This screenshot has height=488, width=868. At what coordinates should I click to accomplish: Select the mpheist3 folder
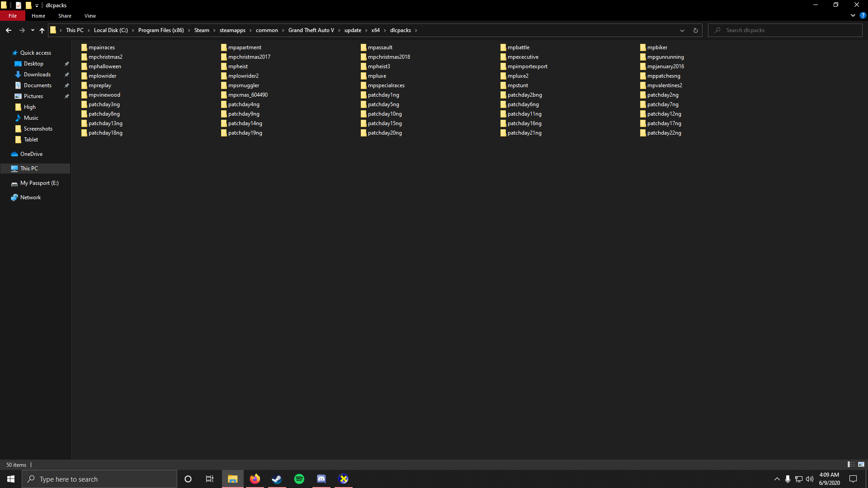pyautogui.click(x=378, y=66)
